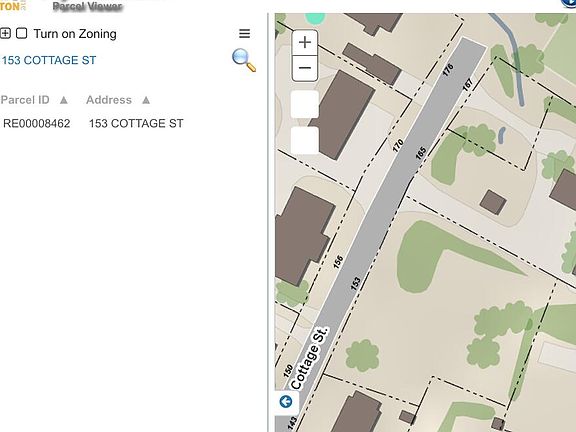Click parcel label 170 on map
This screenshot has width=576, height=432.
[398, 145]
